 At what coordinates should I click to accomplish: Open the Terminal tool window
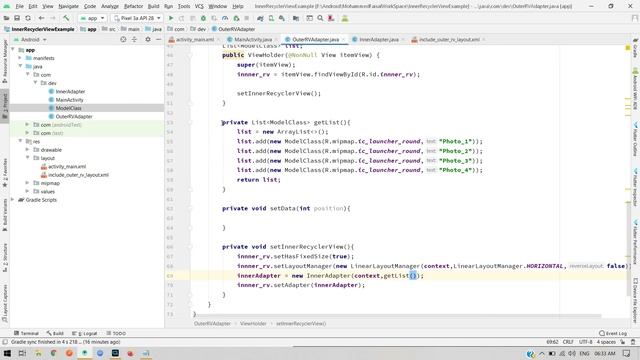26,333
